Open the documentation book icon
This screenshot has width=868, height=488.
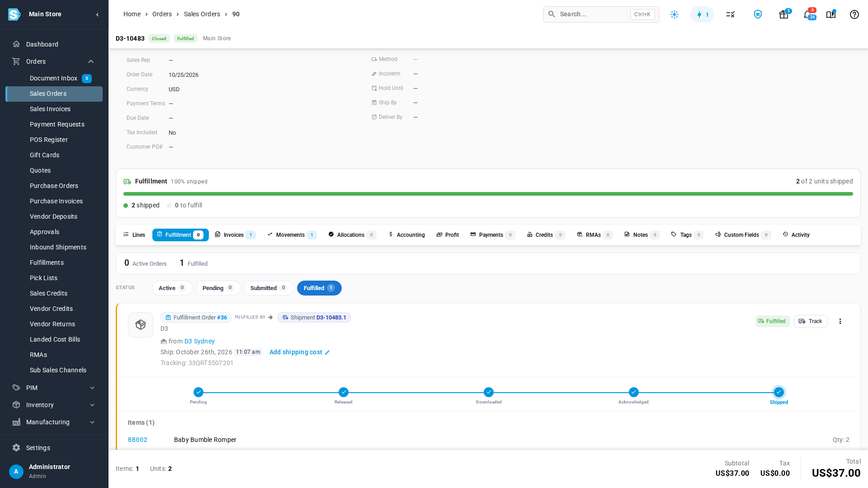[x=831, y=14]
